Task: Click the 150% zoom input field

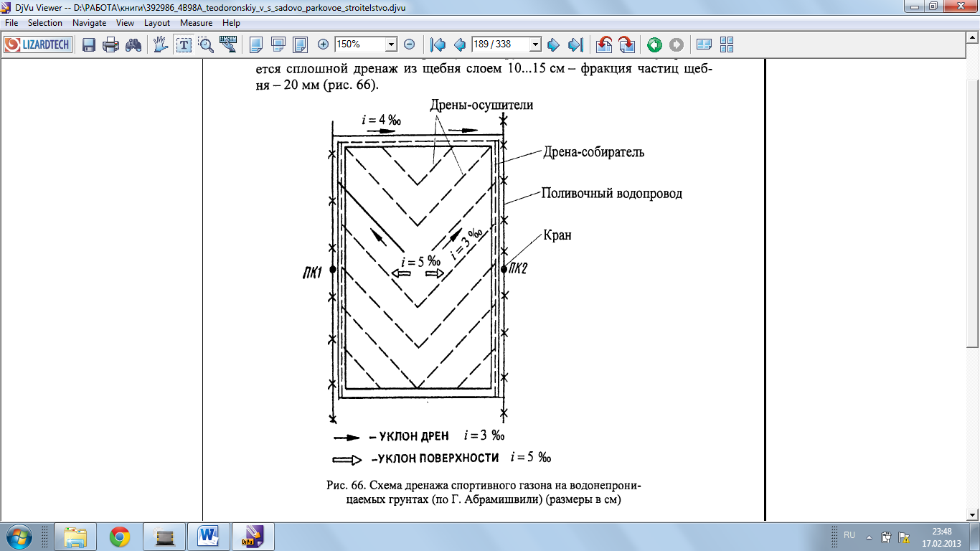Action: click(360, 44)
